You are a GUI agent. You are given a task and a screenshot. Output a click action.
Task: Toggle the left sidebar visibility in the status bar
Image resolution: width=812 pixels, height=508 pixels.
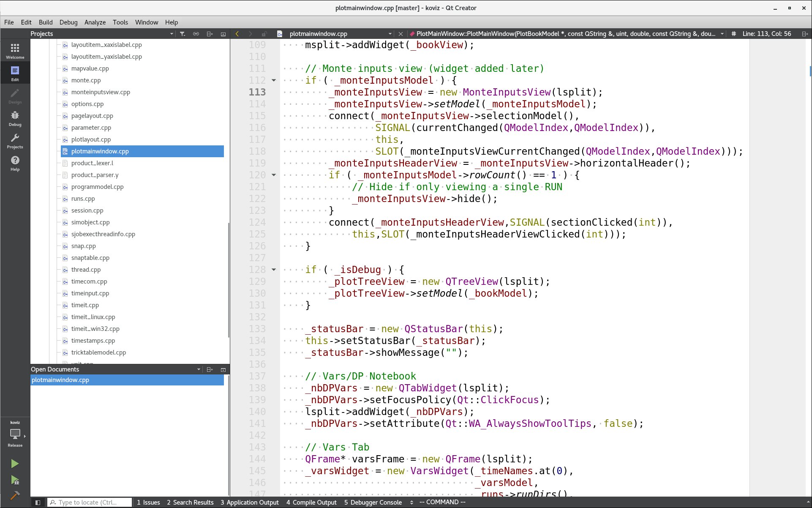(x=38, y=502)
